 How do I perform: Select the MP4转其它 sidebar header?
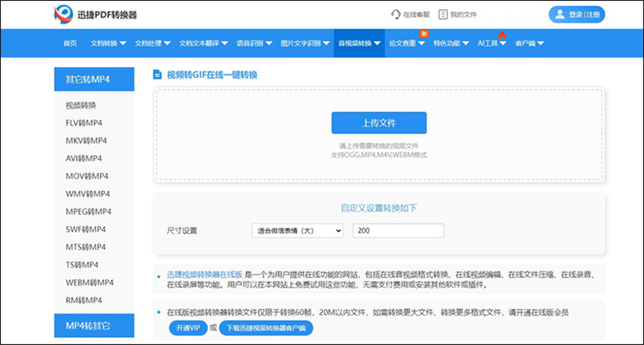[94, 326]
